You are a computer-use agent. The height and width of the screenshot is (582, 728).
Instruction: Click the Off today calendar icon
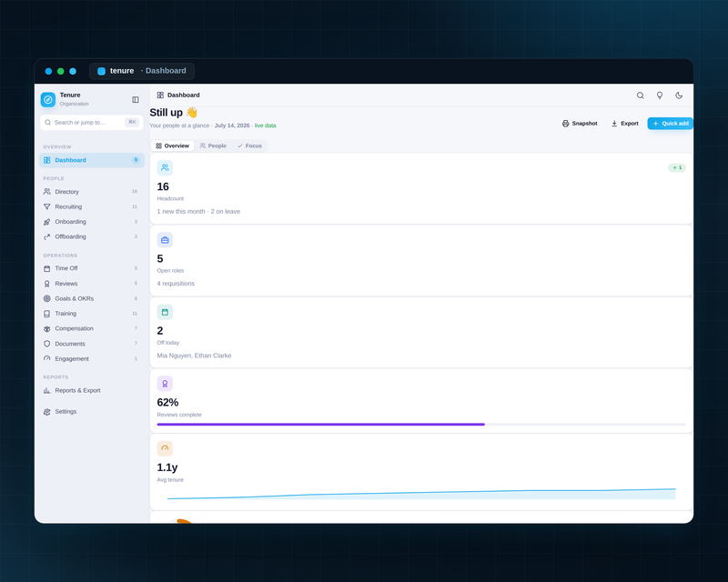click(165, 312)
